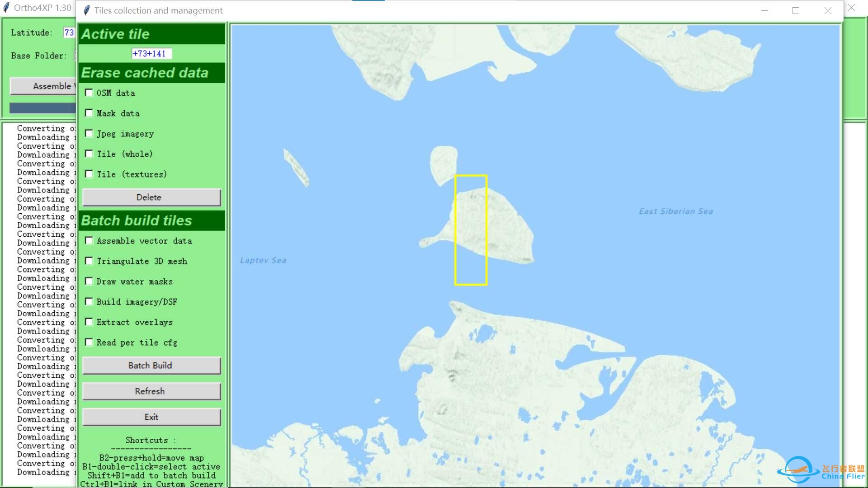Click the Delete cached data button icon

pos(150,197)
